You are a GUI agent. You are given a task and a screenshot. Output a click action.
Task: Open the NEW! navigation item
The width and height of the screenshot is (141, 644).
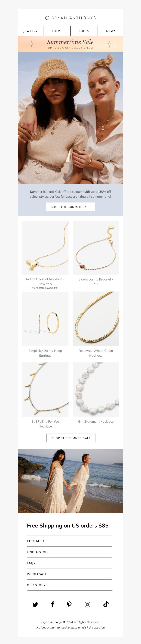[x=110, y=31]
